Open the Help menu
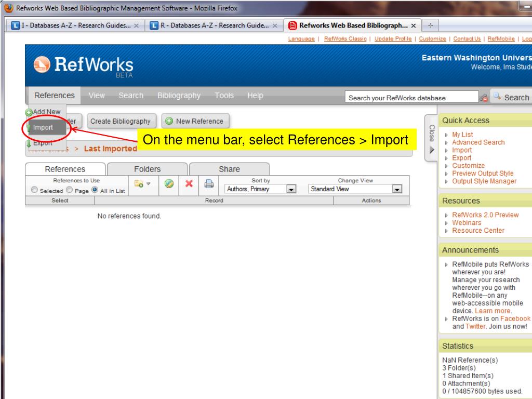Image resolution: width=532 pixels, height=399 pixels. (x=255, y=96)
